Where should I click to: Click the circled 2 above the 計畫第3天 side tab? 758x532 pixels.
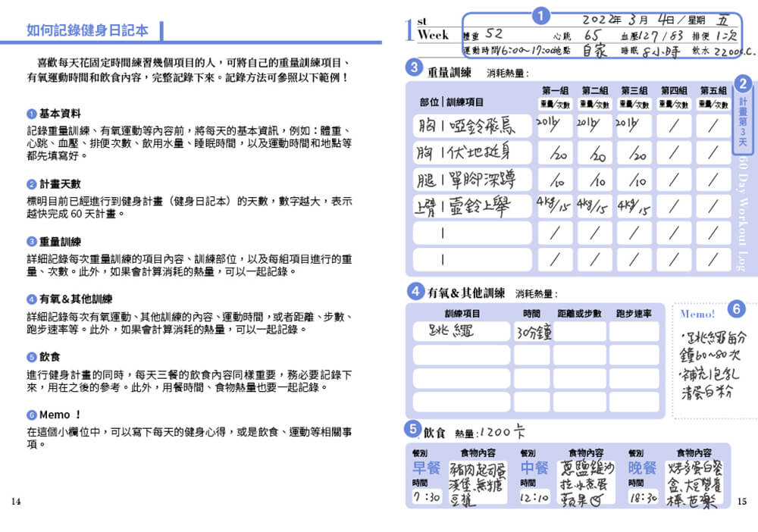(743, 83)
